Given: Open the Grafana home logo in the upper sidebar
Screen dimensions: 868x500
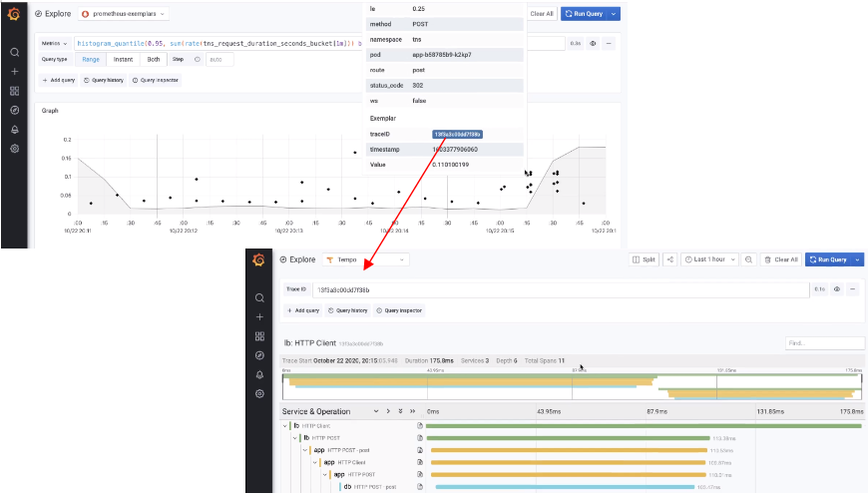Looking at the screenshot, I should pos(14,14).
